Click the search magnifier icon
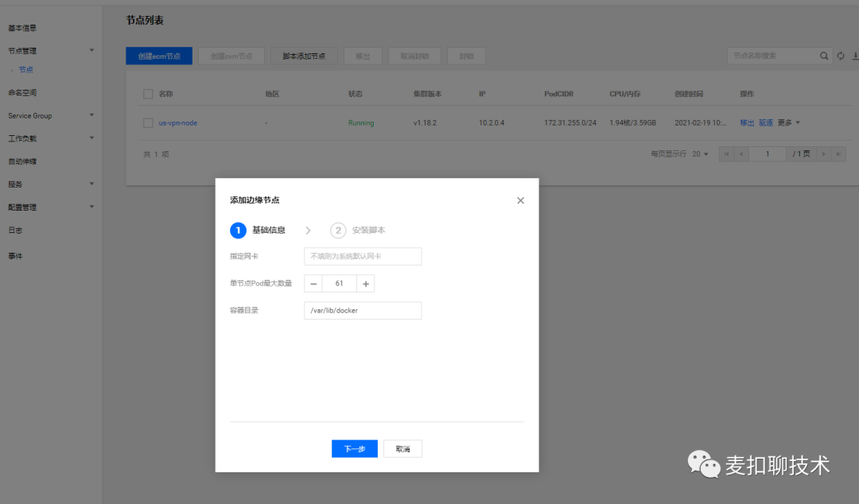This screenshot has width=859, height=504. (x=823, y=56)
